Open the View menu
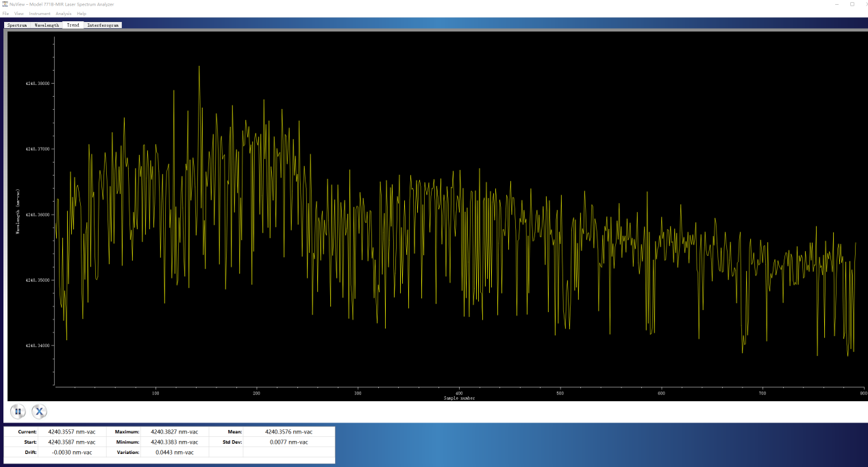 (x=18, y=14)
